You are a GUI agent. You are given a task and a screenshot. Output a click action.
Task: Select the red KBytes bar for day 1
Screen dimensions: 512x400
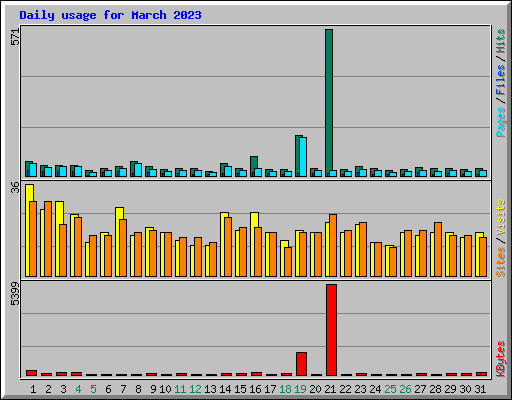[31, 373]
